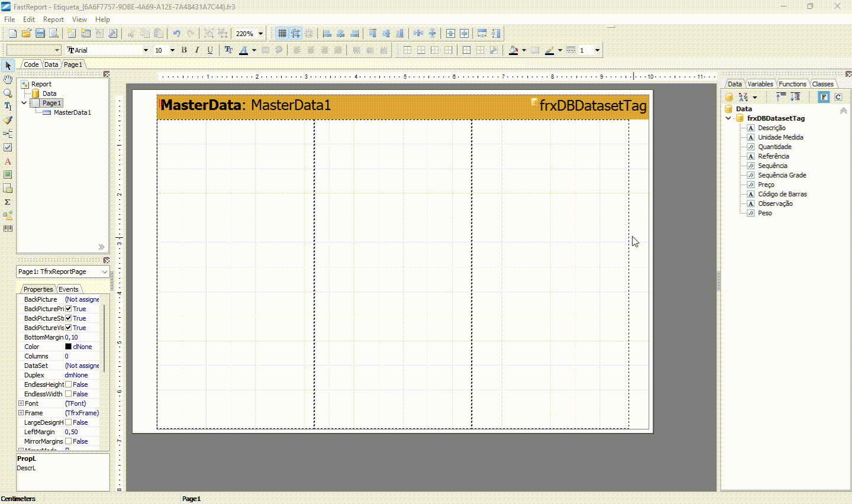Uncheck the BackPicturePrintable True checkbox

click(69, 309)
